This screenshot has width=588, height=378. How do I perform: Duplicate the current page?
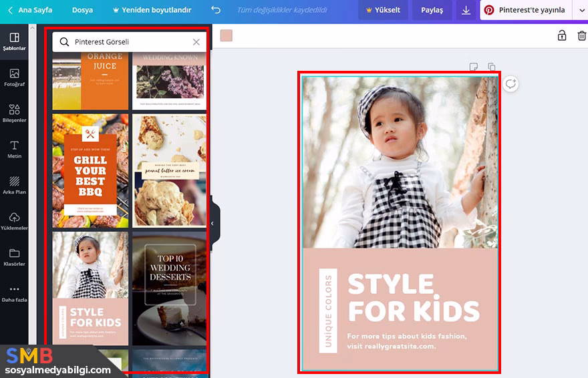click(x=492, y=67)
